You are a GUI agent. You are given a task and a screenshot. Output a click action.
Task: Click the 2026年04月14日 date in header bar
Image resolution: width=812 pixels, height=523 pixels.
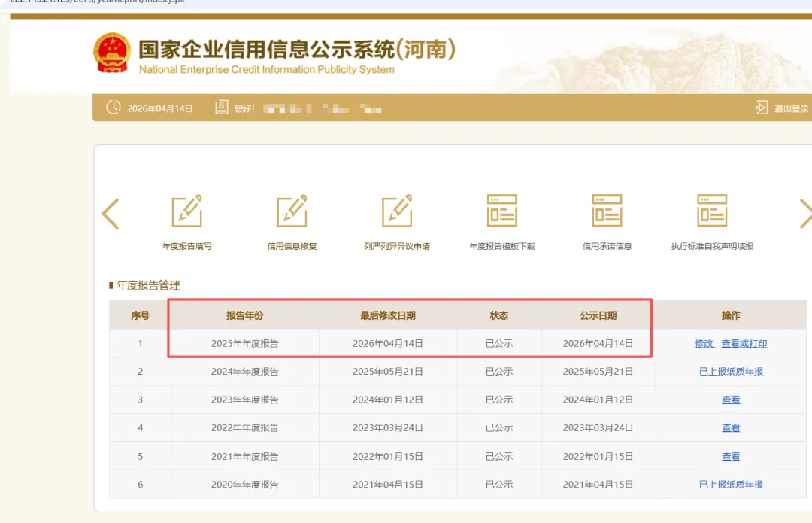pos(160,108)
